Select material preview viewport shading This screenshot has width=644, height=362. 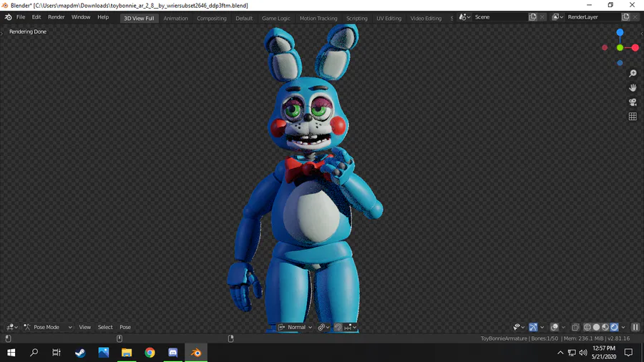(x=605, y=327)
